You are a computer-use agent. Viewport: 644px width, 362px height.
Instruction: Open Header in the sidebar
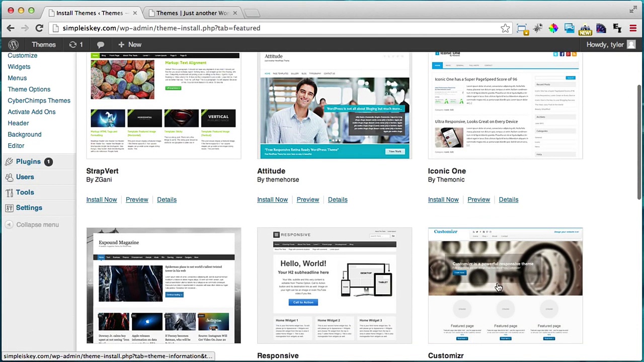click(x=18, y=123)
